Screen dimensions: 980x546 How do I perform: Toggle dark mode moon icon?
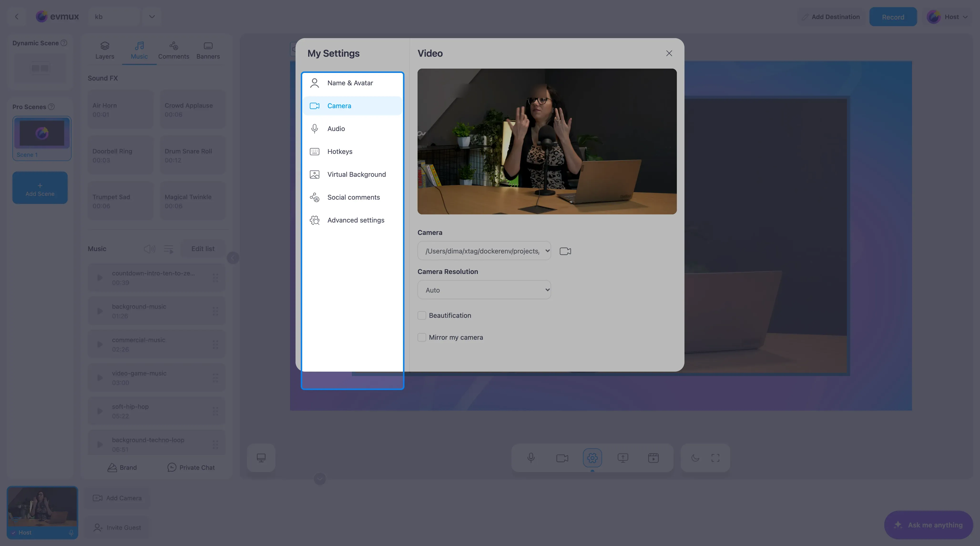click(x=695, y=458)
